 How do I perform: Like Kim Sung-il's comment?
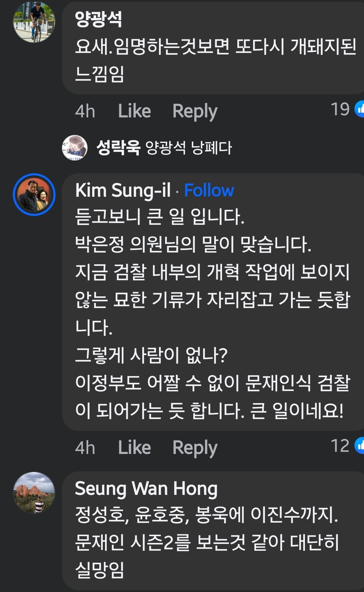(x=134, y=446)
